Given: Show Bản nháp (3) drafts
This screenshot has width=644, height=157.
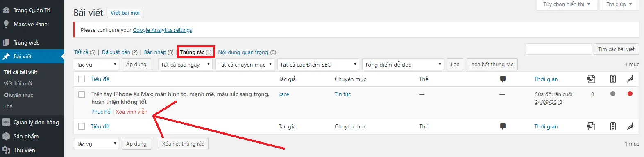Looking at the screenshot, I should pos(159,52).
